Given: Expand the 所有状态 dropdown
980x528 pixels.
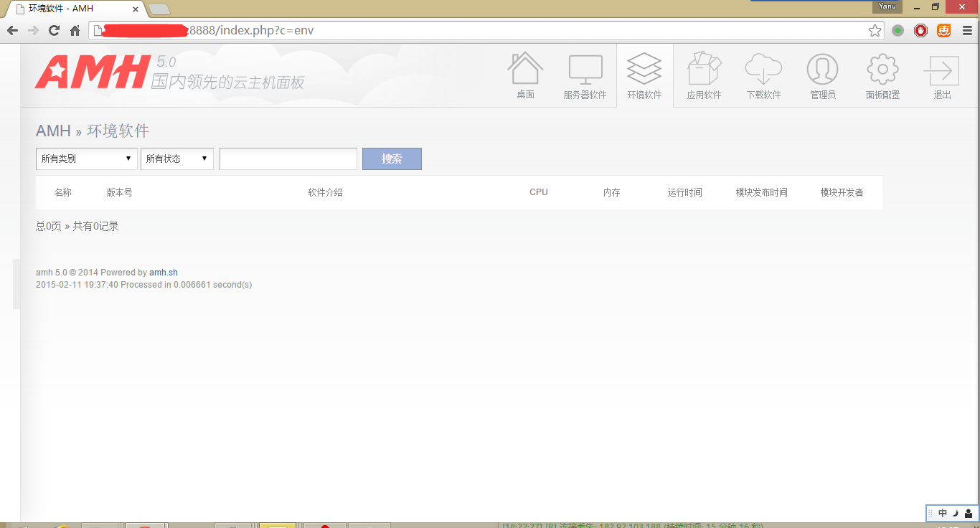Looking at the screenshot, I should click(x=176, y=159).
